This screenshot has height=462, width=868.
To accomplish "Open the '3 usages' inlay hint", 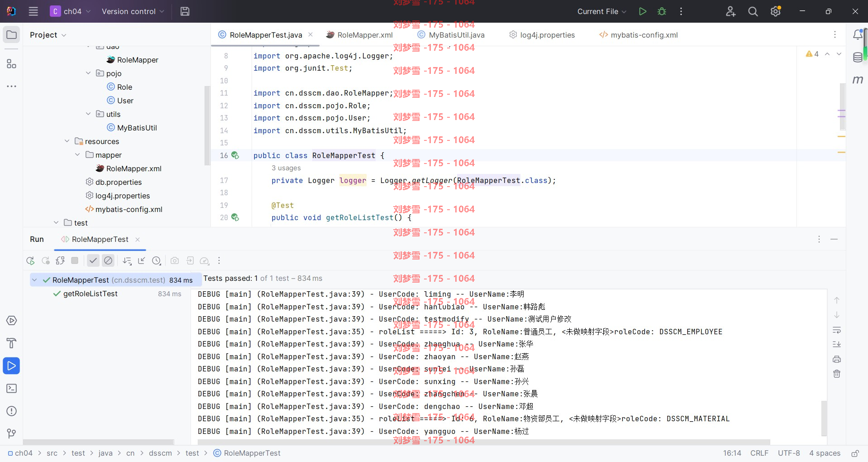I will (x=286, y=168).
